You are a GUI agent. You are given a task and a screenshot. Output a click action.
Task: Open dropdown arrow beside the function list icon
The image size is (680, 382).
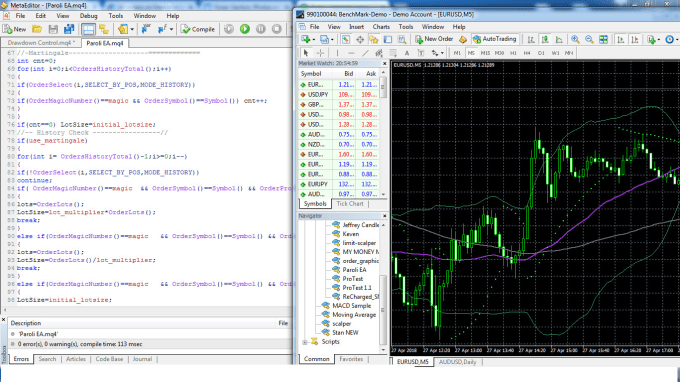171,29
